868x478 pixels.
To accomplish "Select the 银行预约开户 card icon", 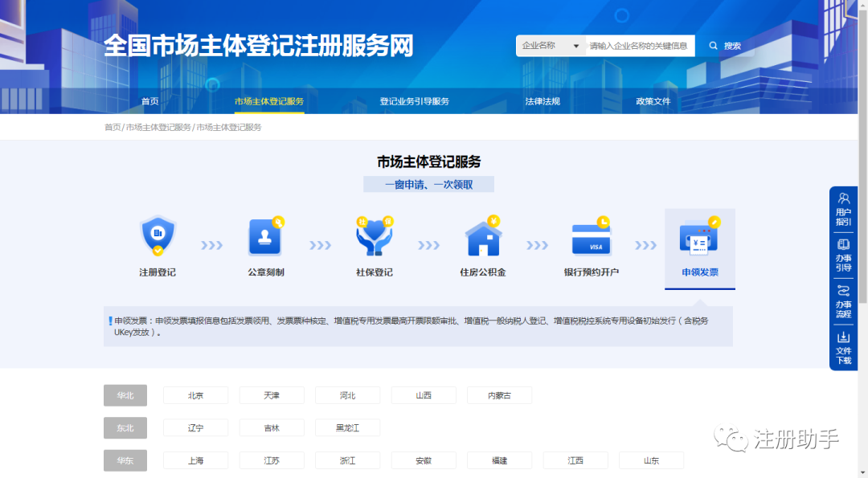I will click(592, 237).
